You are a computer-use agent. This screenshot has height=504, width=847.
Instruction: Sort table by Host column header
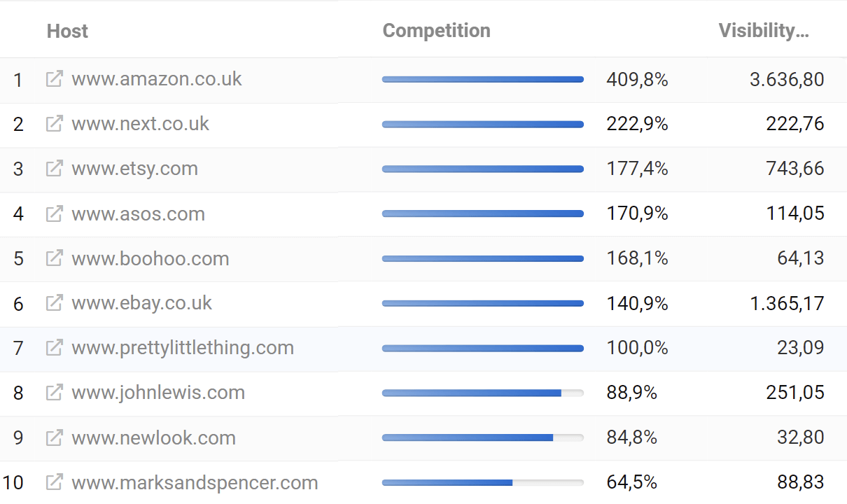67,31
